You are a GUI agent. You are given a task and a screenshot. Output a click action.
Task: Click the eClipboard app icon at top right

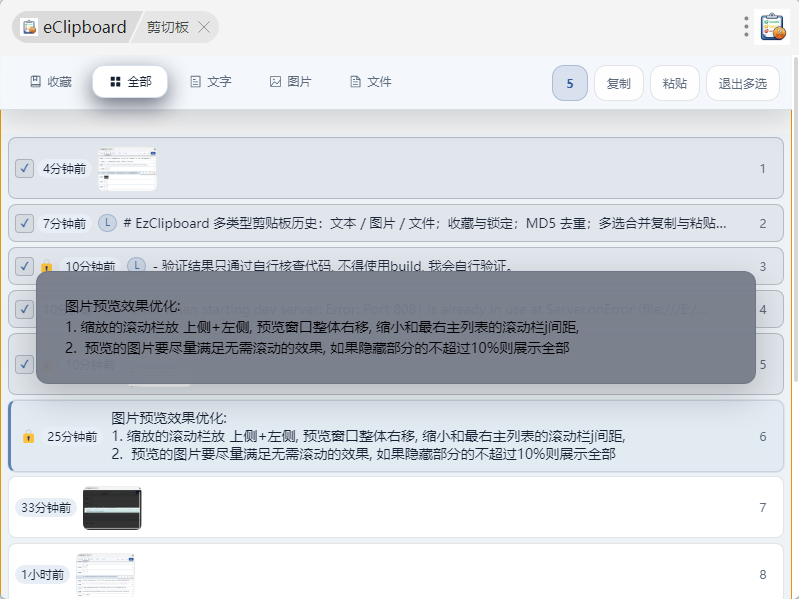point(772,26)
